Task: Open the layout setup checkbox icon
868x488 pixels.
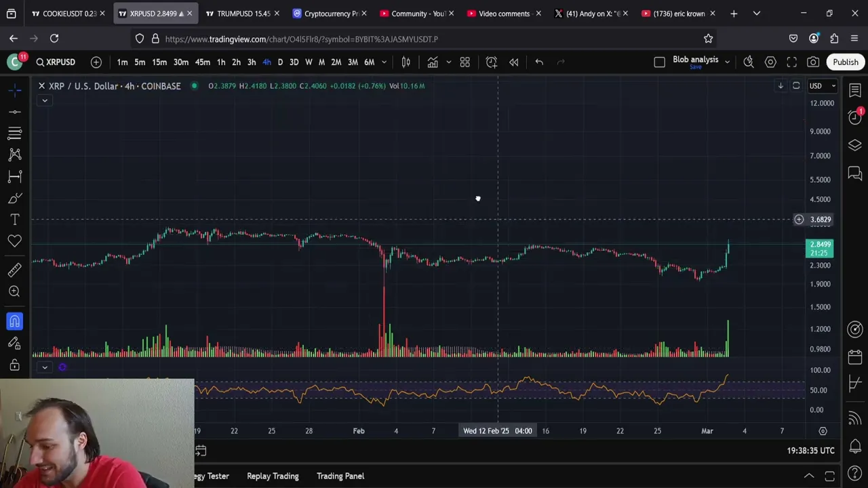Action: [x=659, y=62]
